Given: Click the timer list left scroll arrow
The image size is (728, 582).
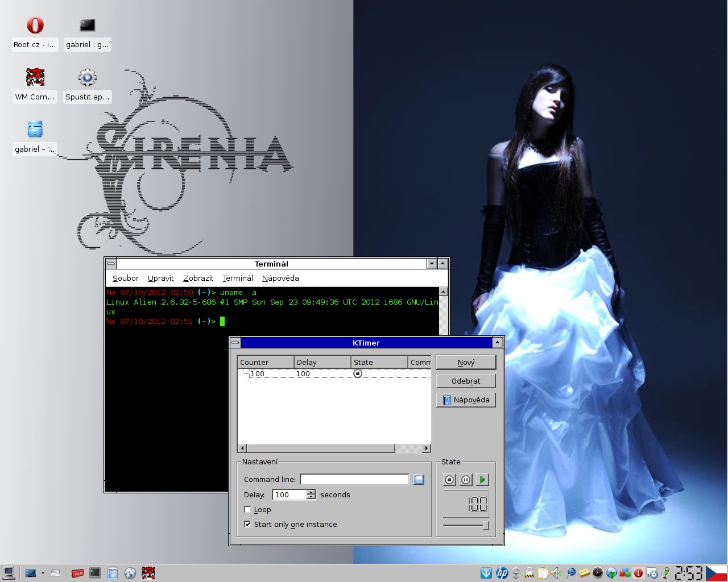Looking at the screenshot, I should pyautogui.click(x=243, y=448).
